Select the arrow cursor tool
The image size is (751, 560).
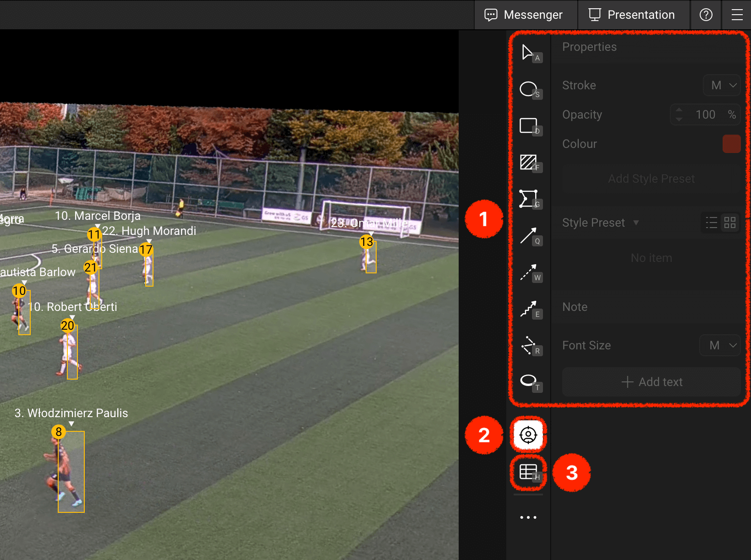pos(530,53)
